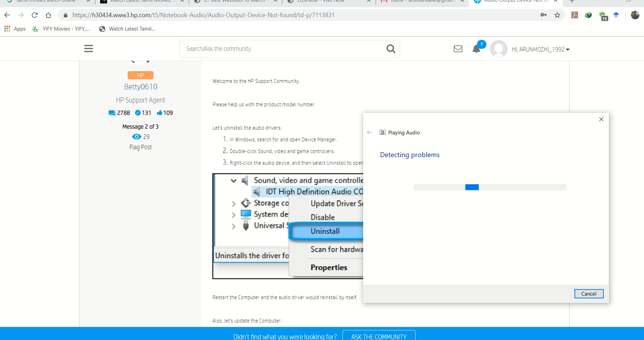Open the PDF extension icon

coord(574,15)
